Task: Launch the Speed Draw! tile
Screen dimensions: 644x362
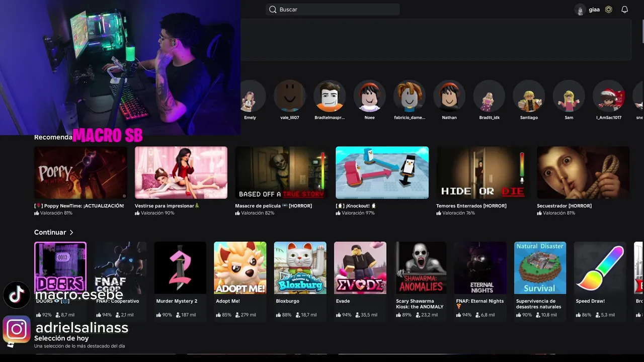Action: pyautogui.click(x=600, y=268)
